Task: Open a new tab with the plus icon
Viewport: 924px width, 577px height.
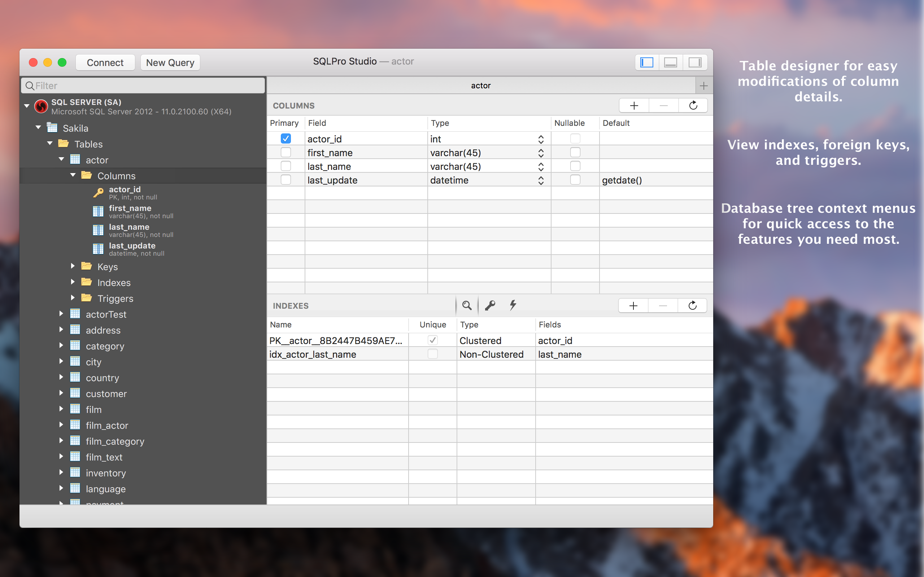Action: 704,85
